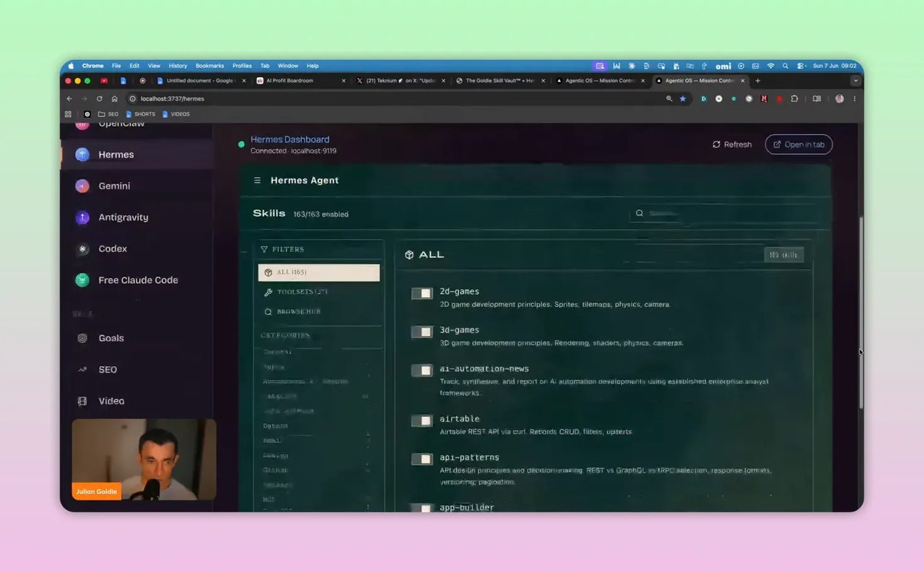Click the api-patterns skill name

point(469,457)
